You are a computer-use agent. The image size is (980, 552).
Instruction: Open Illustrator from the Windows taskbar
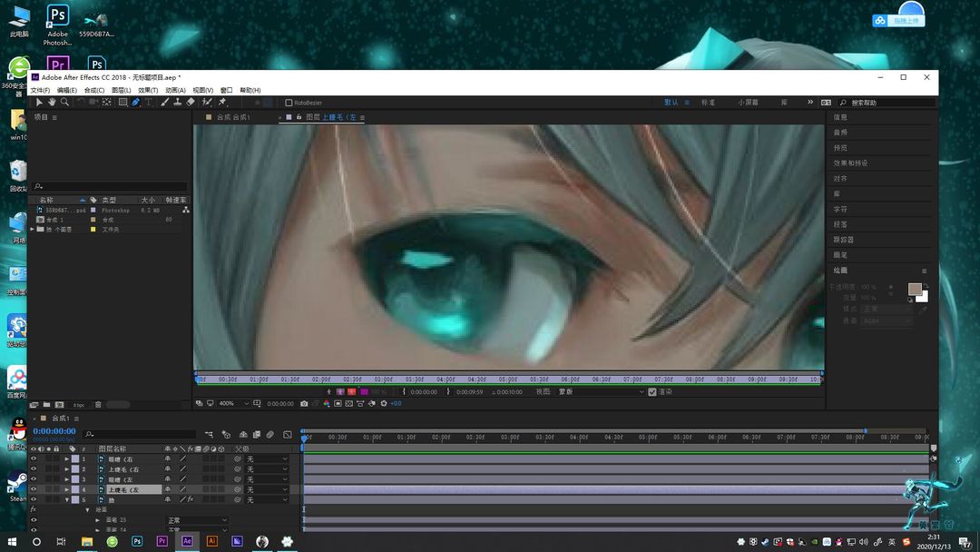211,541
